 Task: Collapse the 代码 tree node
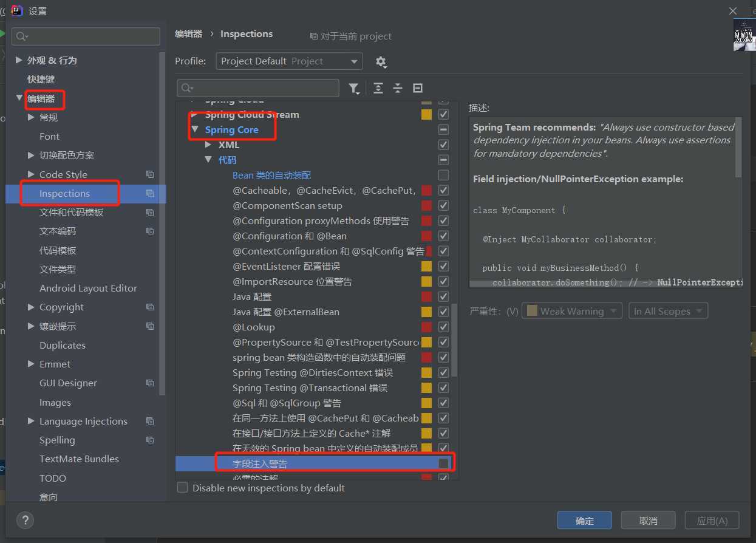click(208, 160)
